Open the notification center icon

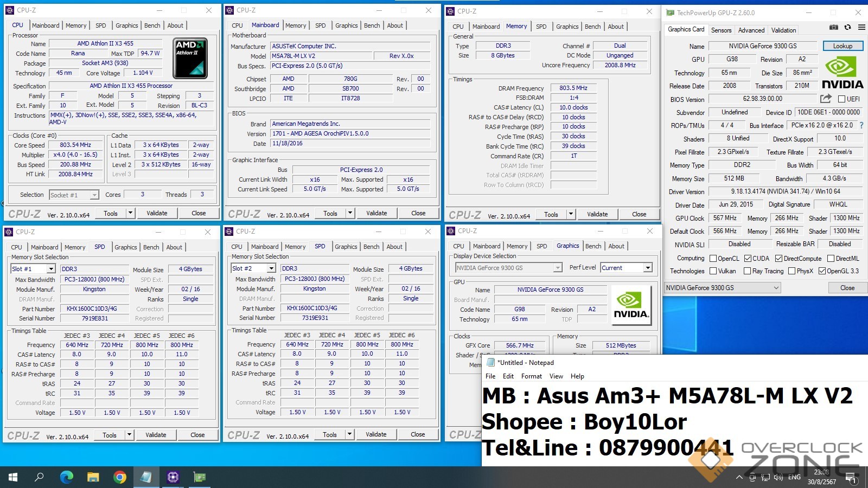click(852, 478)
